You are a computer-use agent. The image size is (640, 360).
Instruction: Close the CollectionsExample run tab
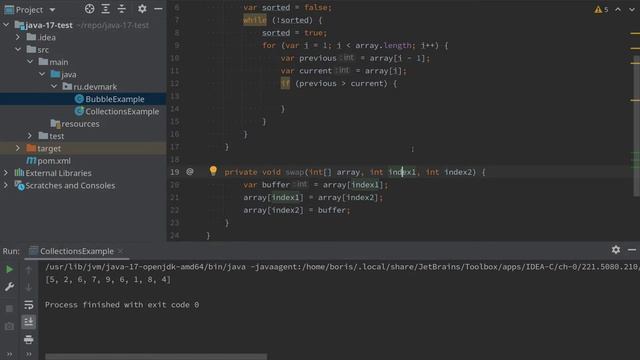(120, 251)
